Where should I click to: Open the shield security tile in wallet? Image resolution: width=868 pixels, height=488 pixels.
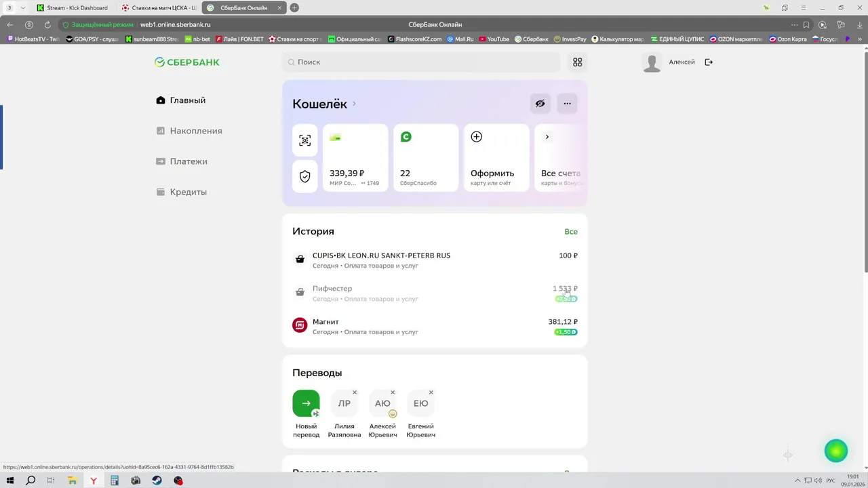305,176
